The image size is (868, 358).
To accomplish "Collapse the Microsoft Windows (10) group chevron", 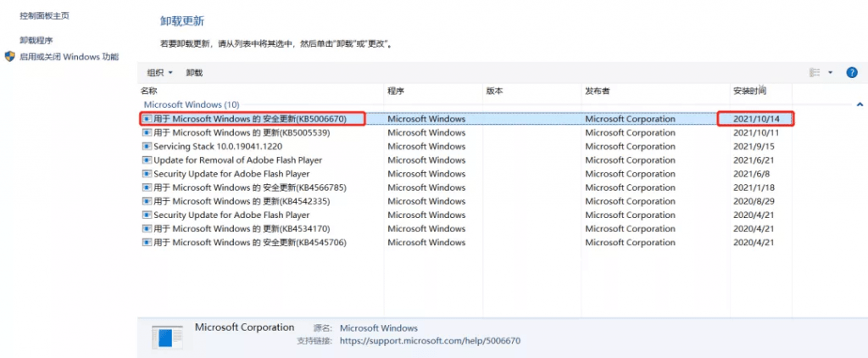I will pyautogui.click(x=860, y=104).
